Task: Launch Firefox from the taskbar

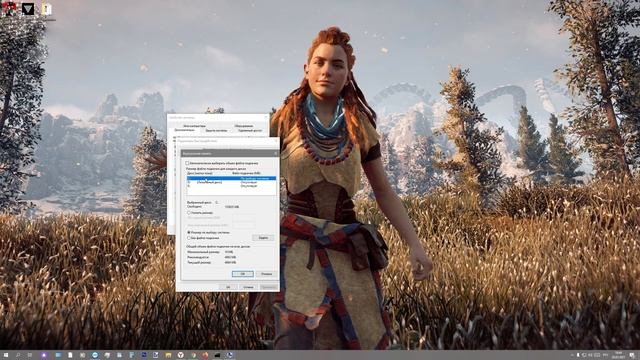Action: [205, 356]
